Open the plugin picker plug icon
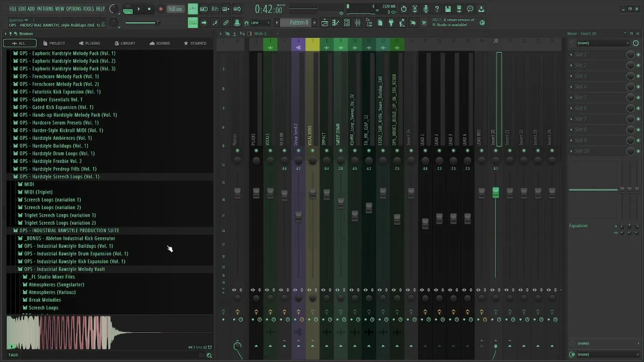 [391, 23]
